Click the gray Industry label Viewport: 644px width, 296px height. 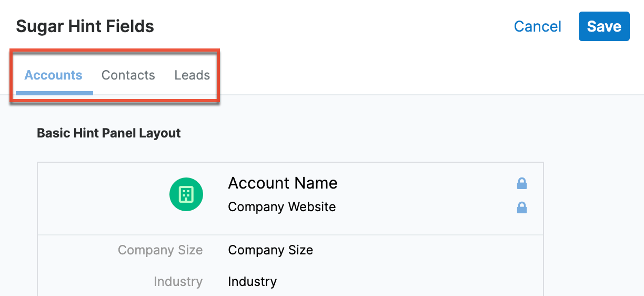pos(178,282)
